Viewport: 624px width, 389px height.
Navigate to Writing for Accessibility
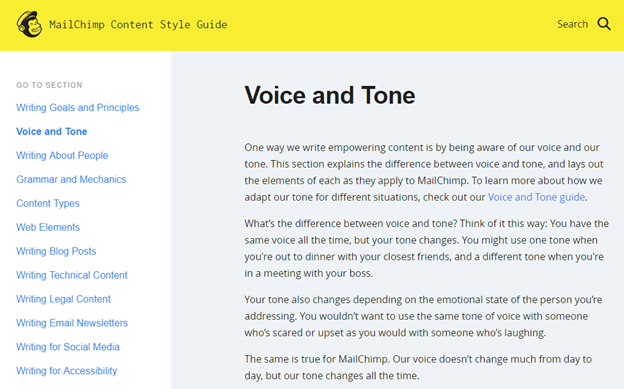pyautogui.click(x=66, y=370)
